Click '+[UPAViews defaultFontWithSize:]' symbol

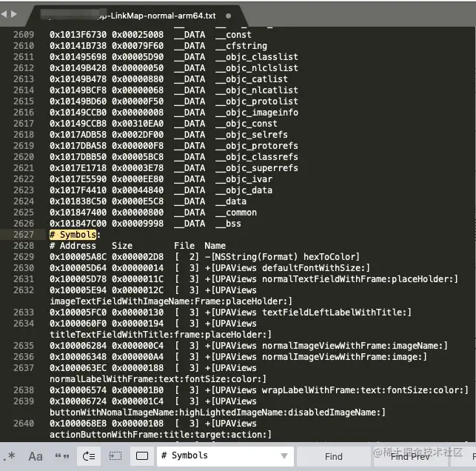(x=287, y=268)
